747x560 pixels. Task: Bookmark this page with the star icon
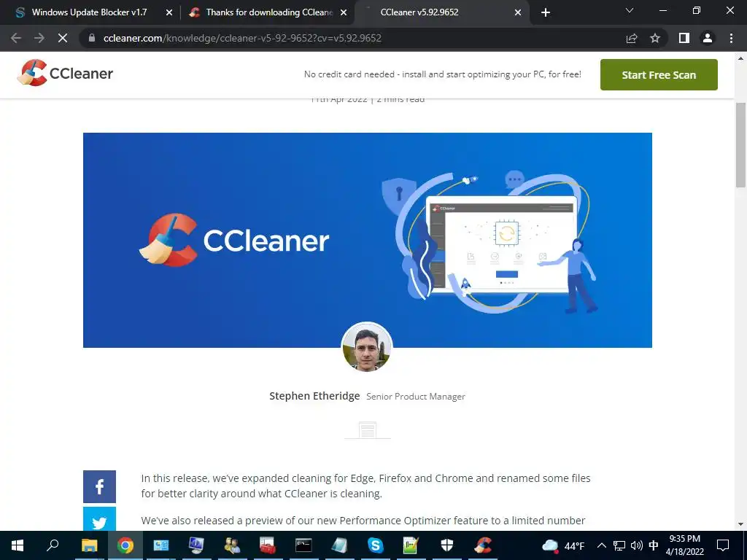click(x=655, y=38)
